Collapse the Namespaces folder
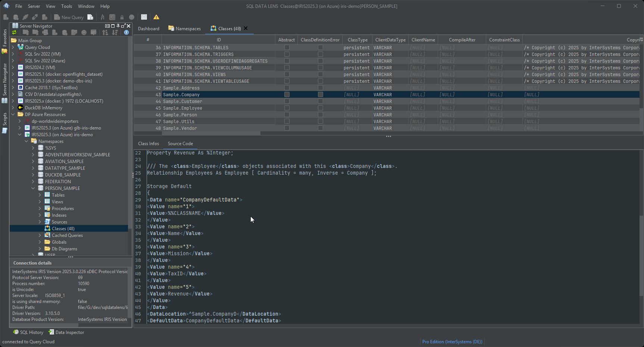The width and height of the screenshot is (644, 347). pos(26,141)
